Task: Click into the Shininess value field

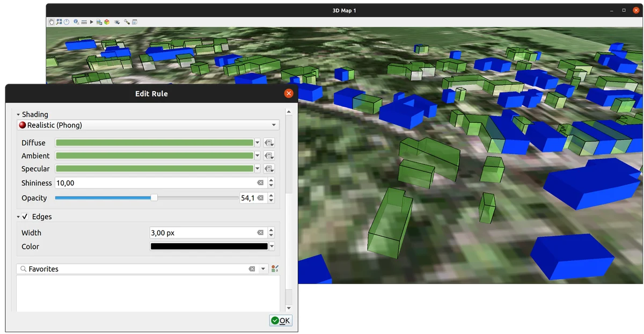Action: [x=156, y=183]
